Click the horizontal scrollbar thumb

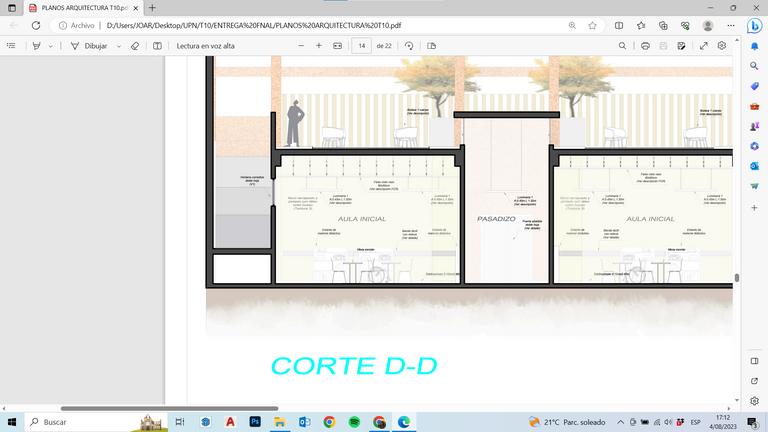pos(169,408)
